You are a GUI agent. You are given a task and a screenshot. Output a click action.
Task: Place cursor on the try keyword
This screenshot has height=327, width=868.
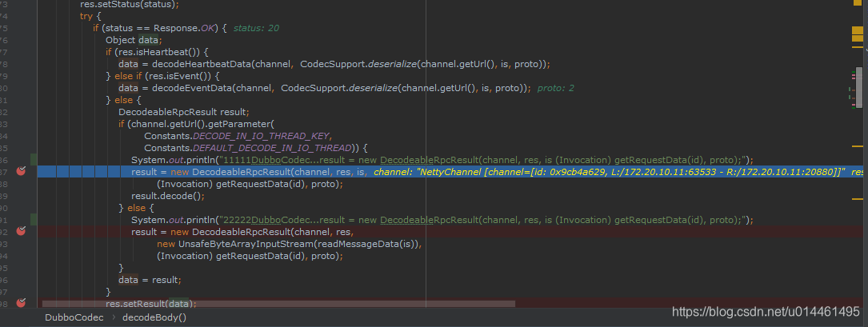(x=87, y=16)
